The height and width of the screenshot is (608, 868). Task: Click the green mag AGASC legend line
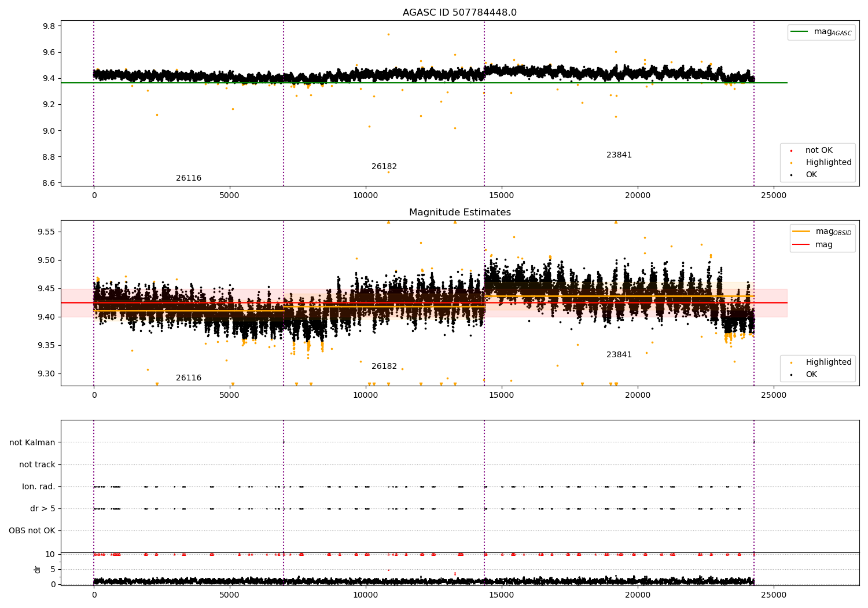coord(799,32)
